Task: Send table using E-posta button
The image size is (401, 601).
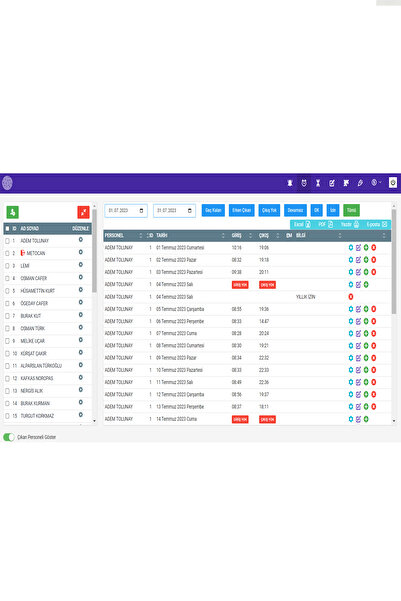Action: tap(376, 225)
